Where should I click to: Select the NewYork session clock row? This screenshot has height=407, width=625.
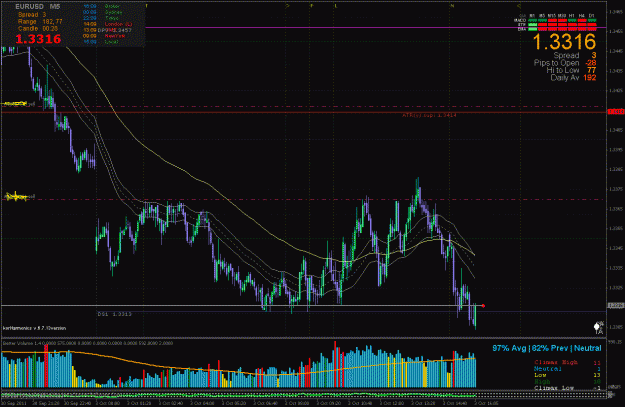(x=104, y=36)
